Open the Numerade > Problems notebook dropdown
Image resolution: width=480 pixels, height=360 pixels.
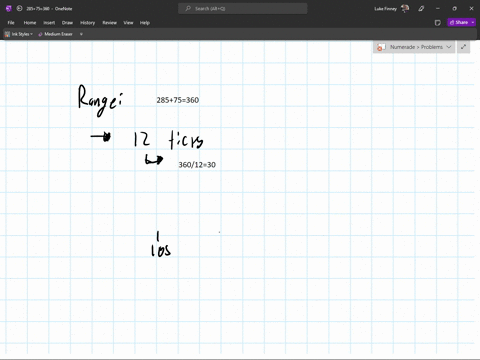click(414, 47)
